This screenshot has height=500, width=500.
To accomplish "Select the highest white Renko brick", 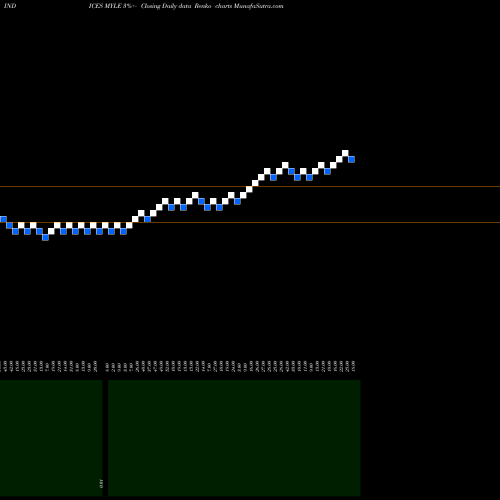I will pyautogui.click(x=345, y=153).
